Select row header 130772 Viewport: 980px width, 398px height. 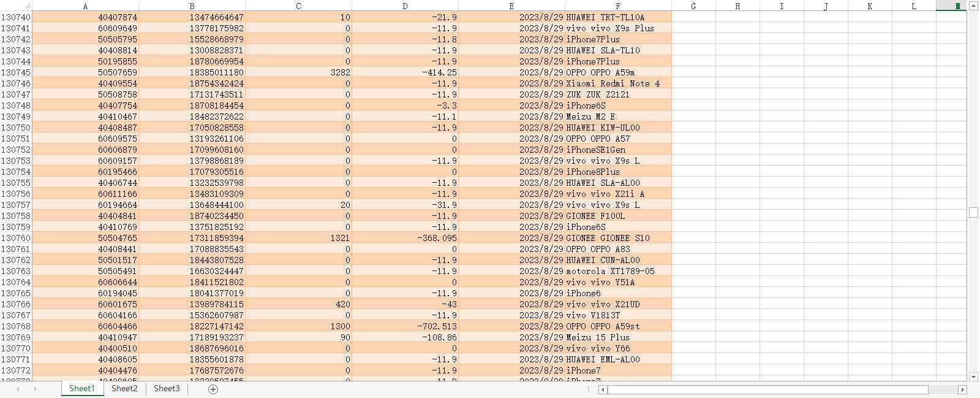16,370
